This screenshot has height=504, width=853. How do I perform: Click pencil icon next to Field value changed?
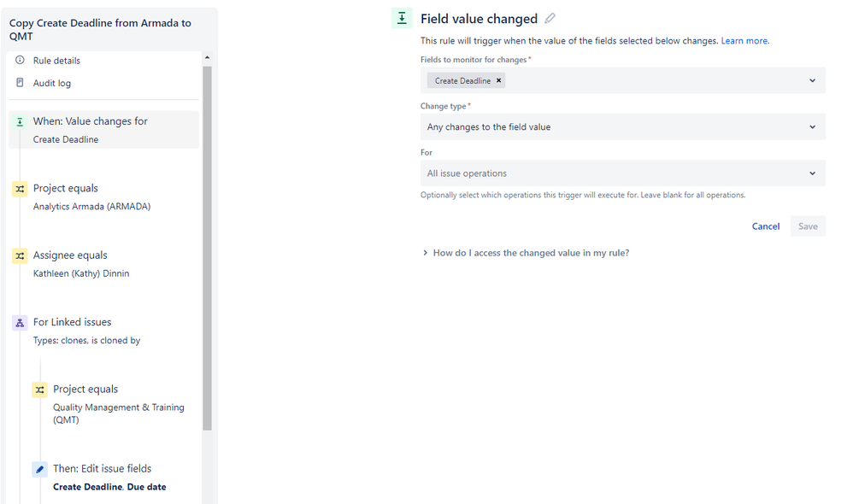click(550, 19)
